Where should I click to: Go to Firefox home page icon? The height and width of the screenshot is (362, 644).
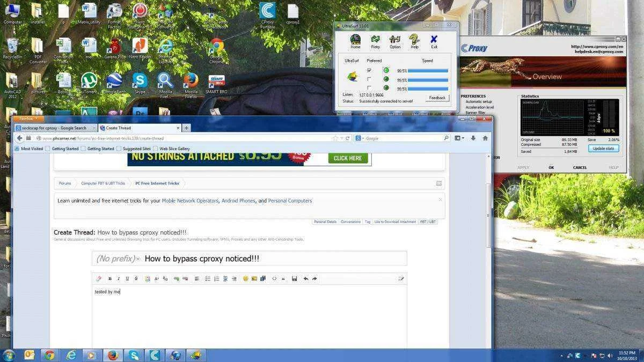tap(485, 138)
